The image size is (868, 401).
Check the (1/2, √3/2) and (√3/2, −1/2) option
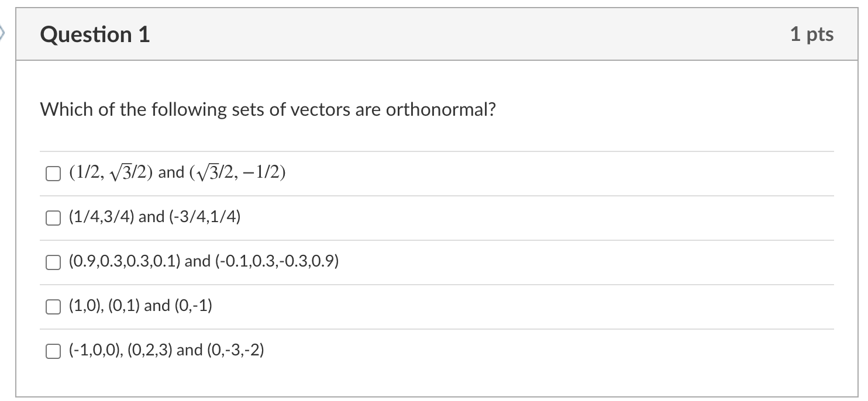pos(52,172)
